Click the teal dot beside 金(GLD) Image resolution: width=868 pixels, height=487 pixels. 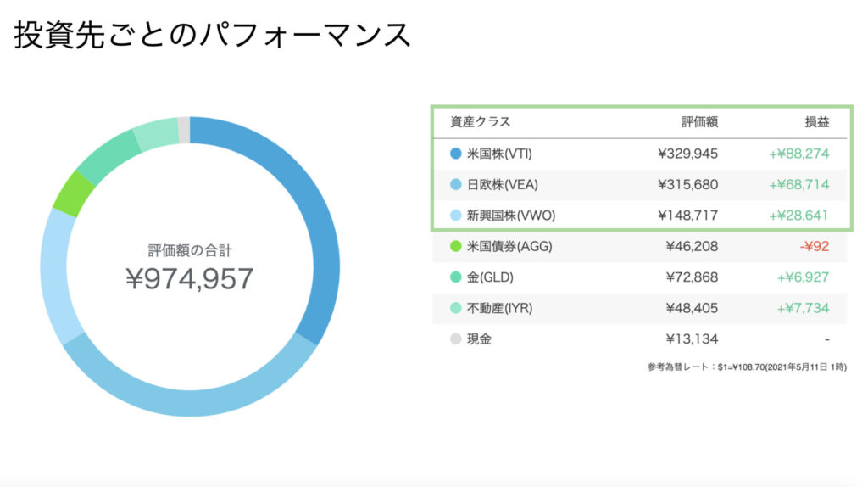[456, 277]
